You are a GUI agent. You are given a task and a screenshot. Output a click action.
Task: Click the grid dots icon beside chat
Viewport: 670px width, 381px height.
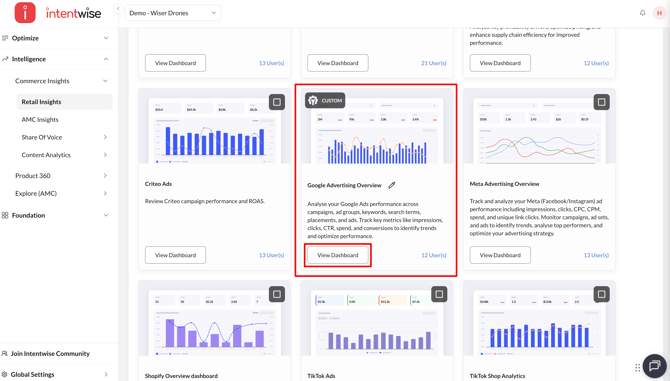pos(638,367)
